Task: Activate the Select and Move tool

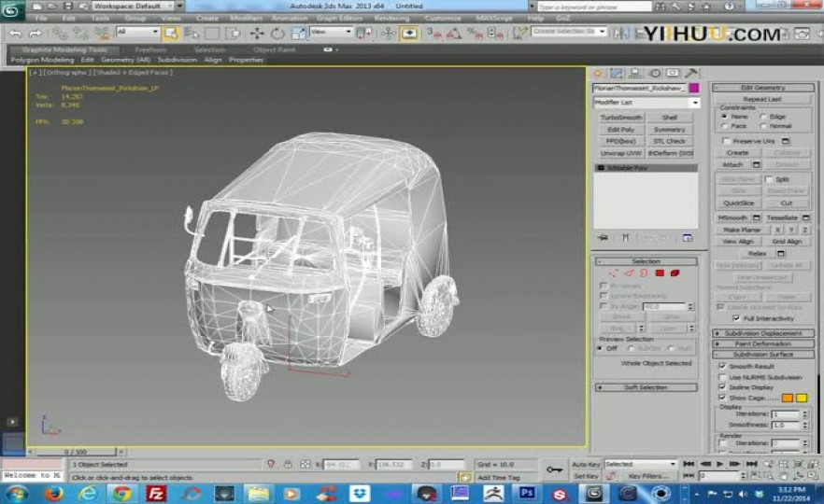Action: coord(256,34)
